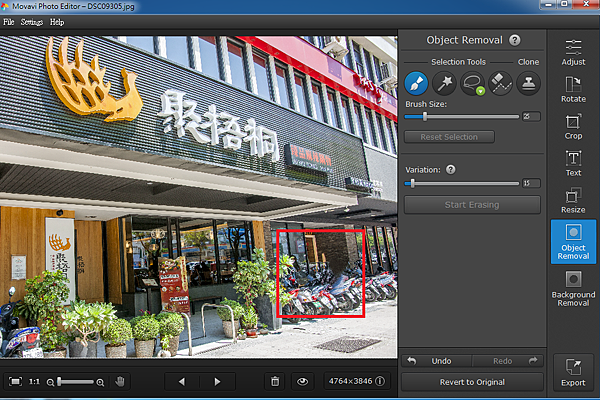Adjust the zoom slider handle

pos(59,382)
